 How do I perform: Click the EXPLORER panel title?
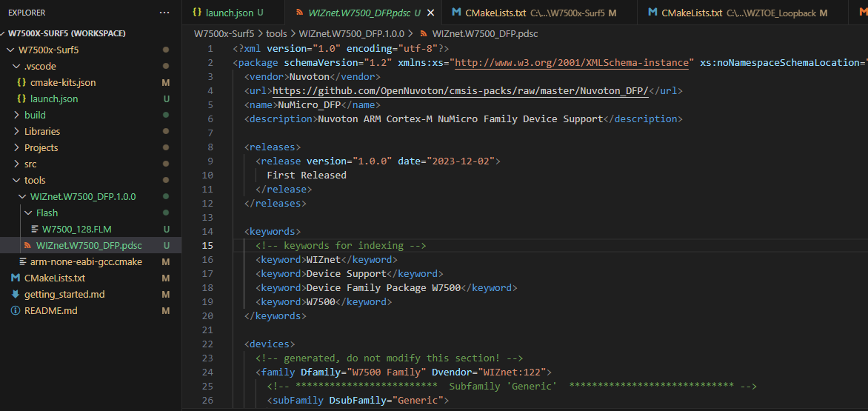click(27, 13)
